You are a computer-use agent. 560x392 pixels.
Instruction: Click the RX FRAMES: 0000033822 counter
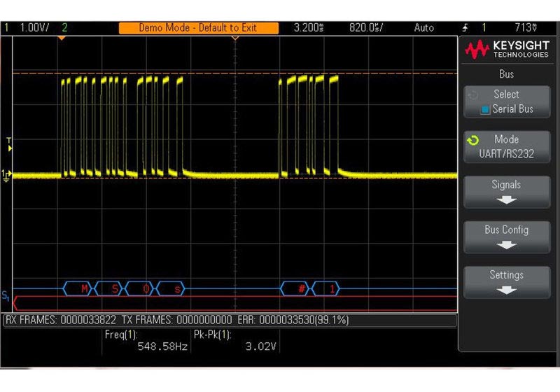[61, 320]
